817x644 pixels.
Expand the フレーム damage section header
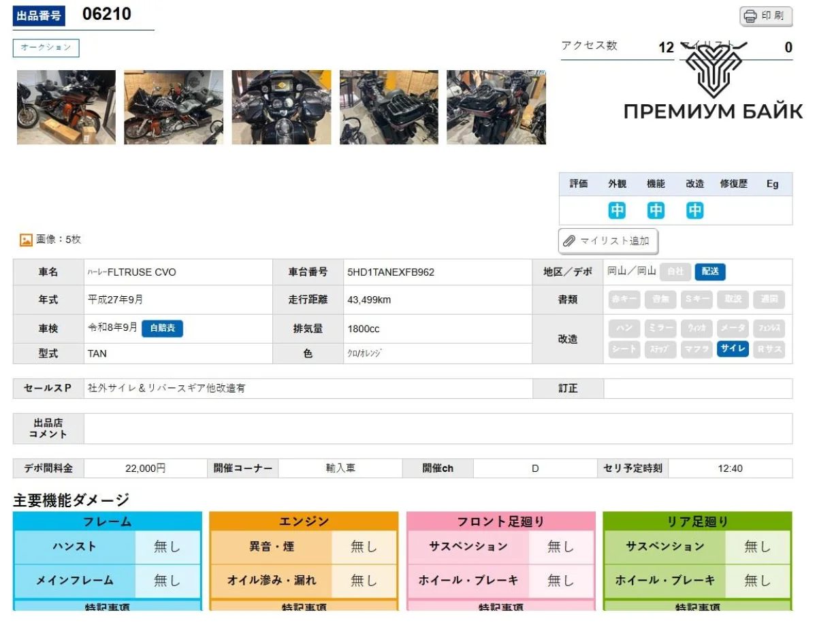(108, 521)
